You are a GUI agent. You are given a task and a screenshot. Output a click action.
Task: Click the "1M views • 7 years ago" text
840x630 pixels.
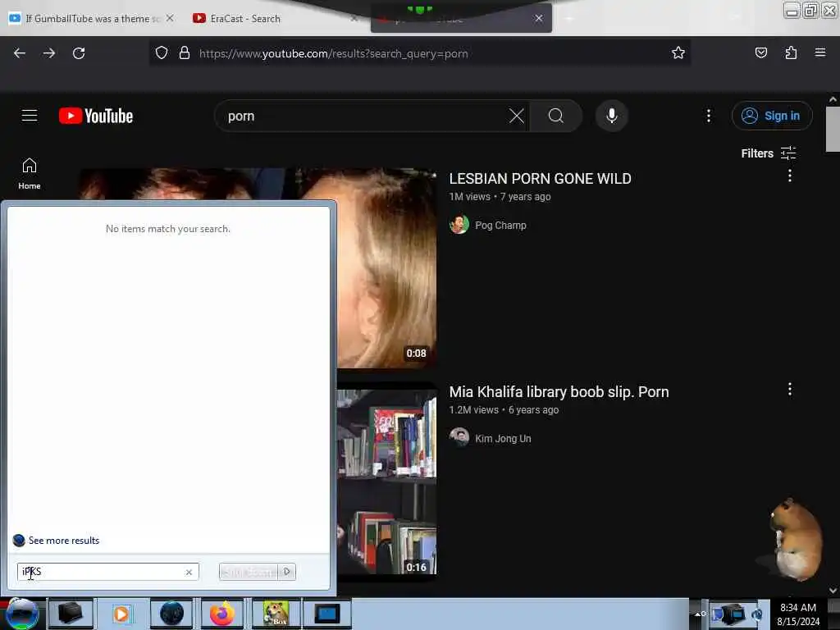[x=500, y=197]
